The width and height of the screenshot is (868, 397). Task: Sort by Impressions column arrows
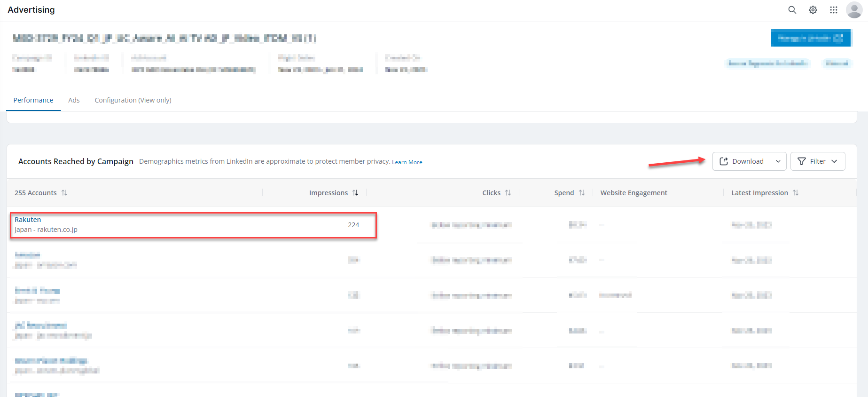pyautogui.click(x=356, y=193)
